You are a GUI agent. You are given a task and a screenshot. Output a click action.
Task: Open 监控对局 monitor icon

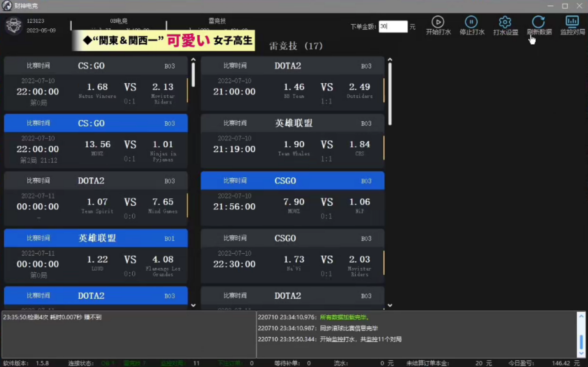coord(572,22)
